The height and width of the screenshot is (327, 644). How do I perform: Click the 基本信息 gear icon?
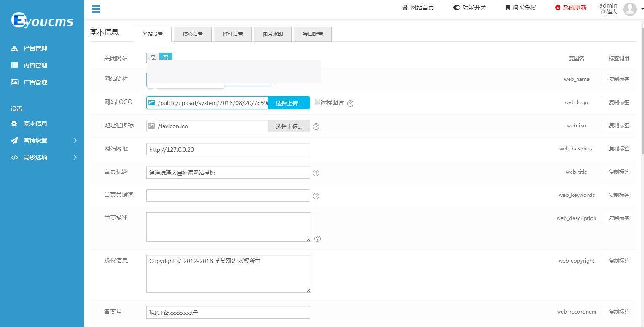coord(14,123)
